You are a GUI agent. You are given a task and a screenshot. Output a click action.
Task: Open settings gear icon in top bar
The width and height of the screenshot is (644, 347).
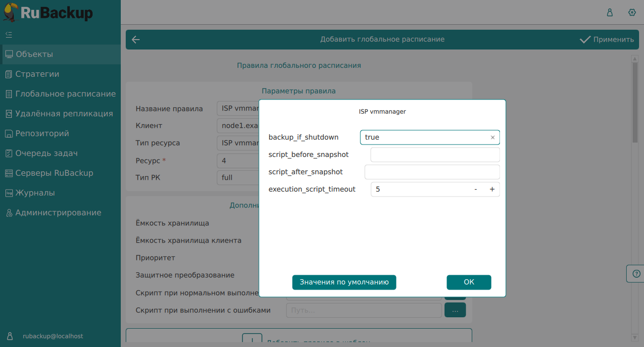(x=632, y=12)
